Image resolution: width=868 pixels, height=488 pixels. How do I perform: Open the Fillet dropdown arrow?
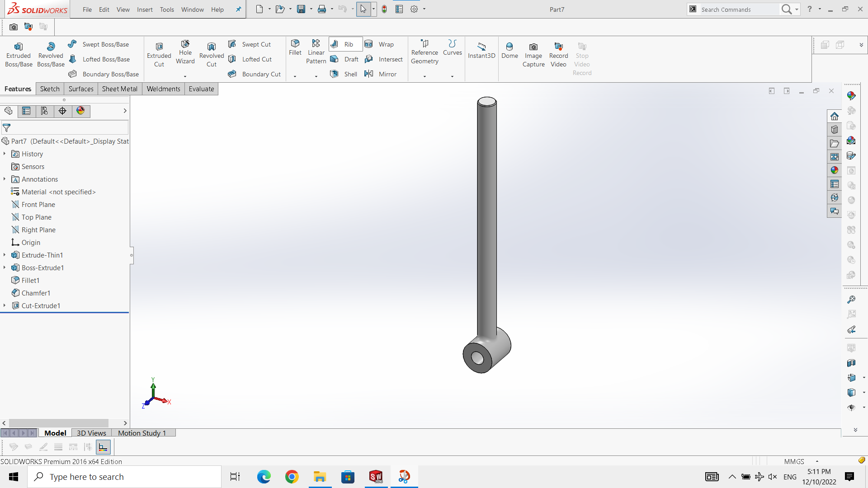coord(295,76)
